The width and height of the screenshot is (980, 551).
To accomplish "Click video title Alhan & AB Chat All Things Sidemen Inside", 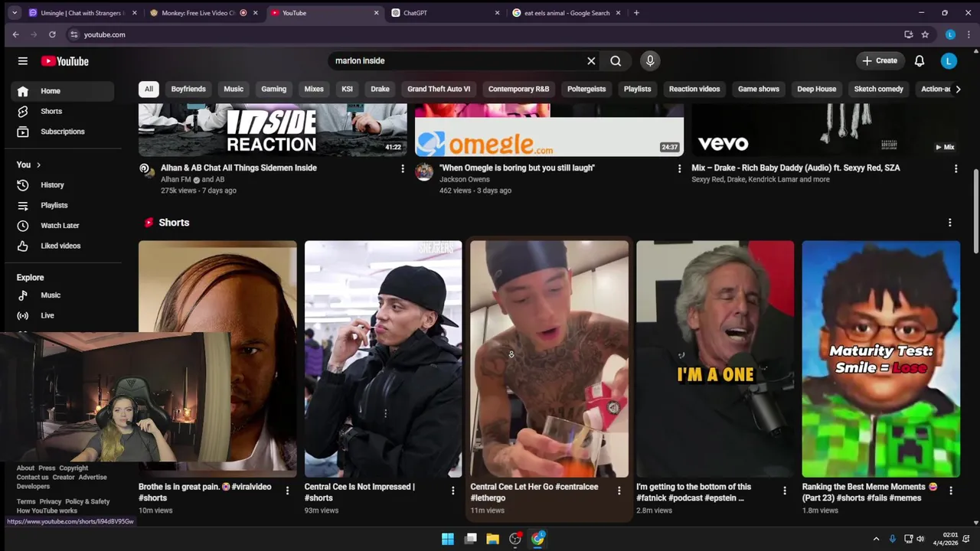I will click(x=239, y=168).
